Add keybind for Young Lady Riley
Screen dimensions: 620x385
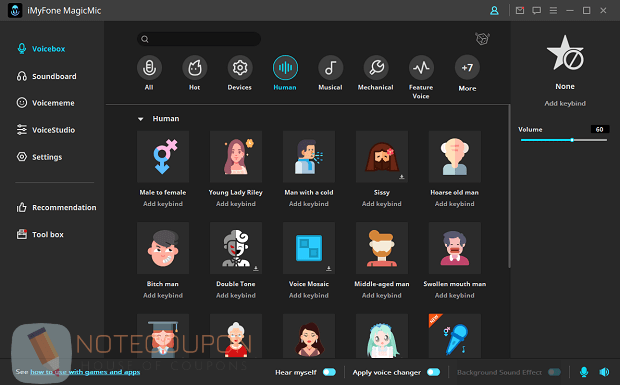[236, 204]
